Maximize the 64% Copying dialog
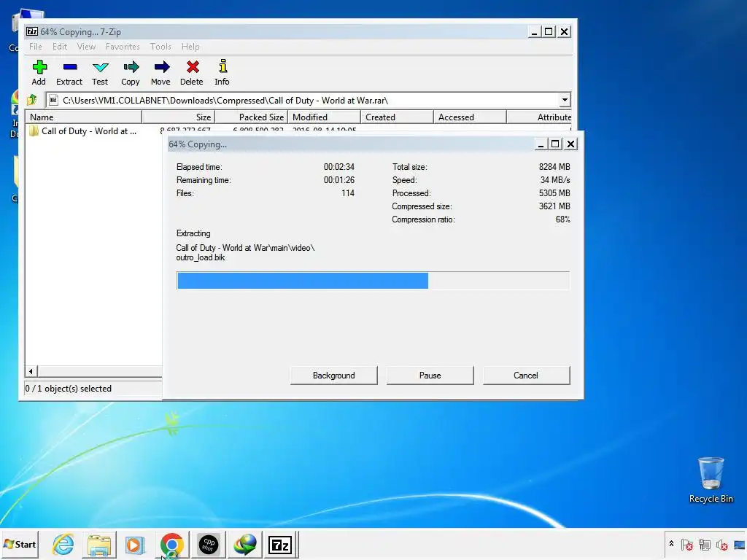The width and height of the screenshot is (747, 560). pos(555,144)
